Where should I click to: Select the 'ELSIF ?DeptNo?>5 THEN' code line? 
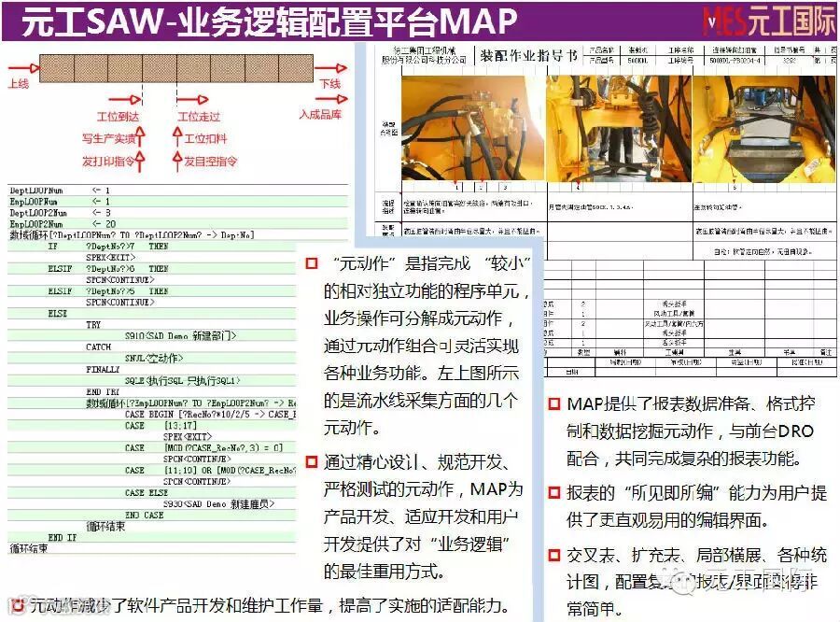(108, 291)
